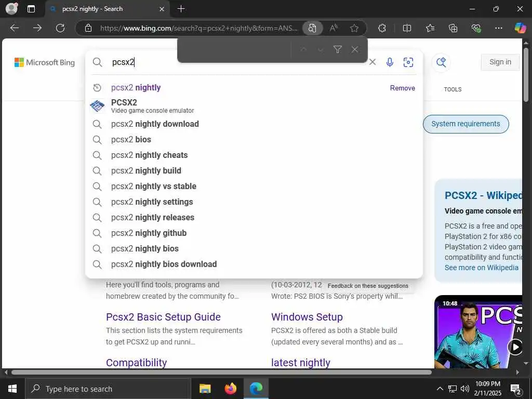Open Pcsx2 Basic Setup Guide link
Image resolution: width=532 pixels, height=399 pixels.
(163, 317)
